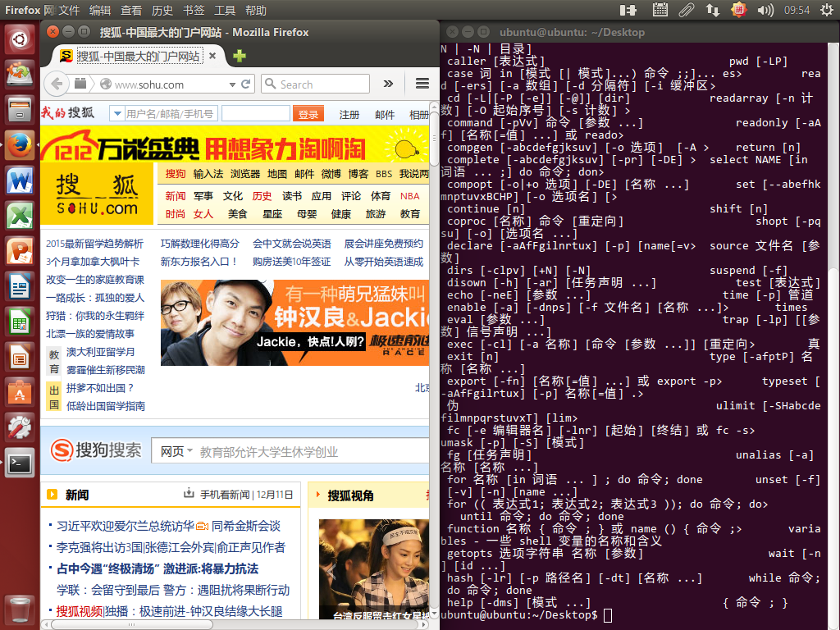Open the calendar-grid indicator in the top panel

click(660, 10)
